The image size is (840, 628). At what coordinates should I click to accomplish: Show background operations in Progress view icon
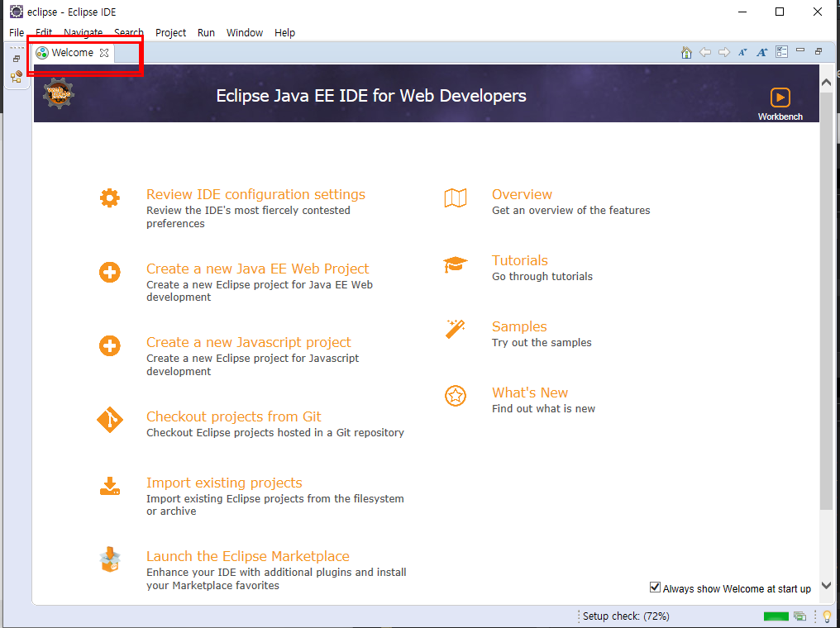point(799,616)
